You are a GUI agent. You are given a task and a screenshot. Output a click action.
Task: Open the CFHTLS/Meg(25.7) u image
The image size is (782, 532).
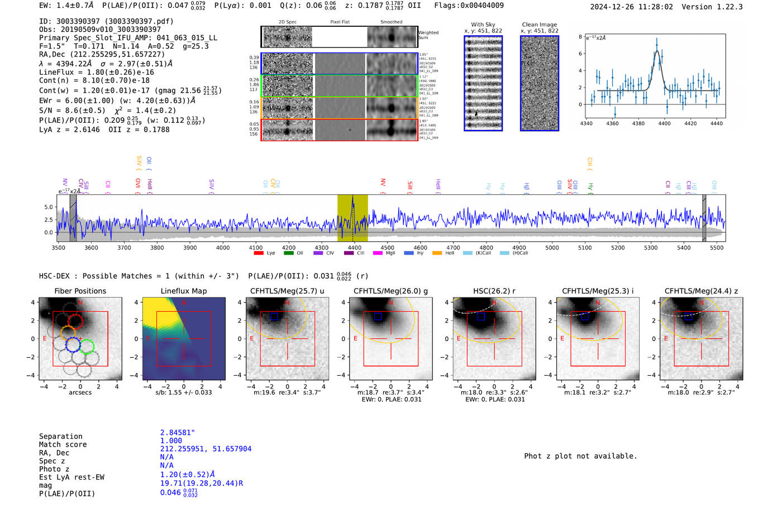pos(287,338)
